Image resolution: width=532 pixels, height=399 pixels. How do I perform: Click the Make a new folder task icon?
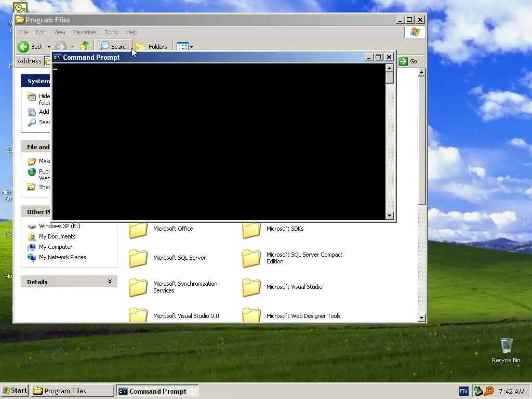[32, 161]
